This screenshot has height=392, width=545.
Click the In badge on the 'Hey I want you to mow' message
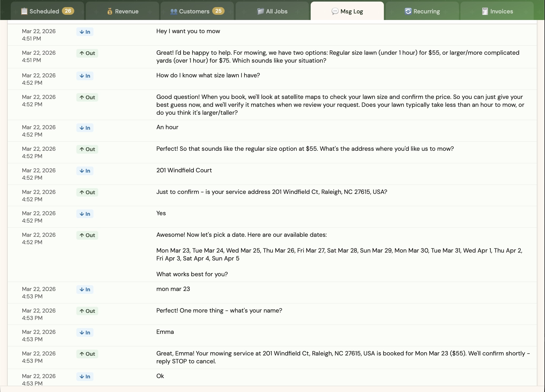pyautogui.click(x=85, y=32)
